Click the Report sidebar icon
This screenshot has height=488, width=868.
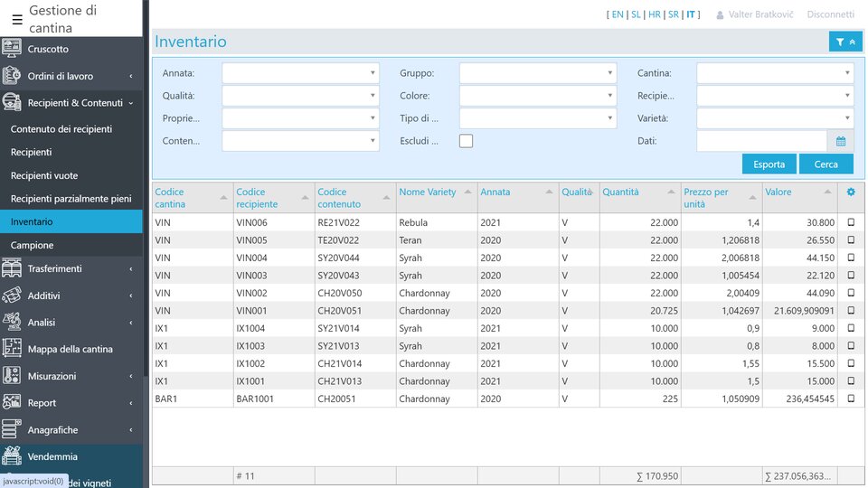(x=12, y=403)
